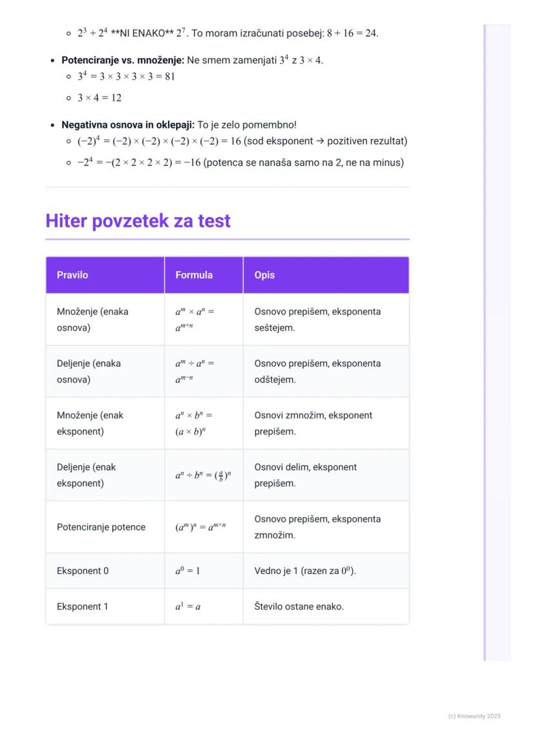This screenshot has width=535, height=756.
Task: Select the 'Deljenje (enaka osnova)' table cell
Action: click(89, 371)
